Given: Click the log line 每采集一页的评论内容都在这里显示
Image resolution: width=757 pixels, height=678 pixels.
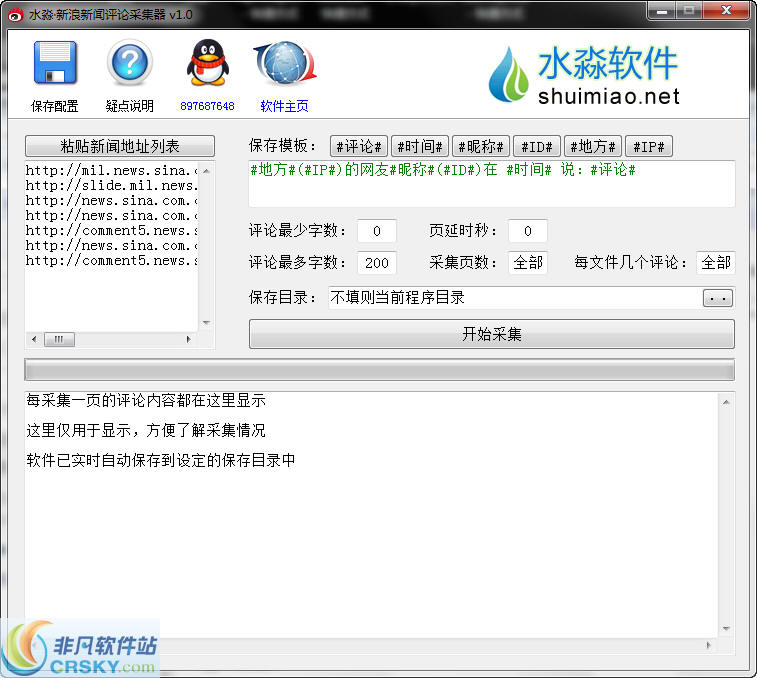Looking at the screenshot, I should pos(146,400).
